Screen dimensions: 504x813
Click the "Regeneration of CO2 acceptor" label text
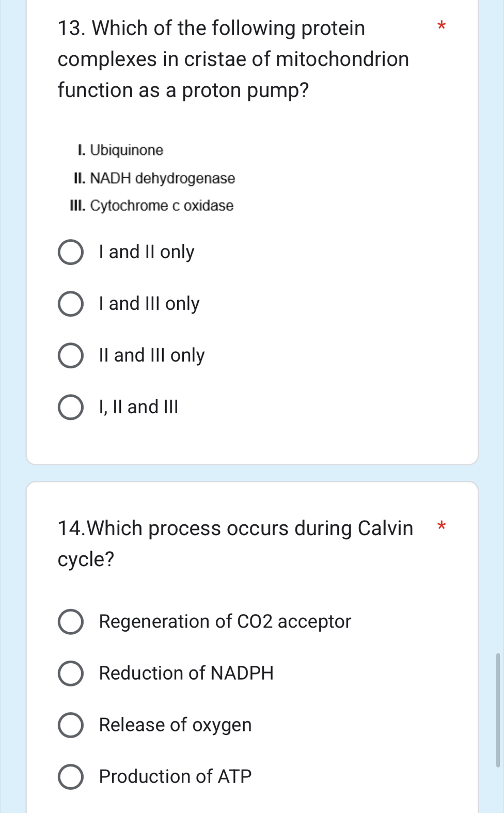(224, 622)
